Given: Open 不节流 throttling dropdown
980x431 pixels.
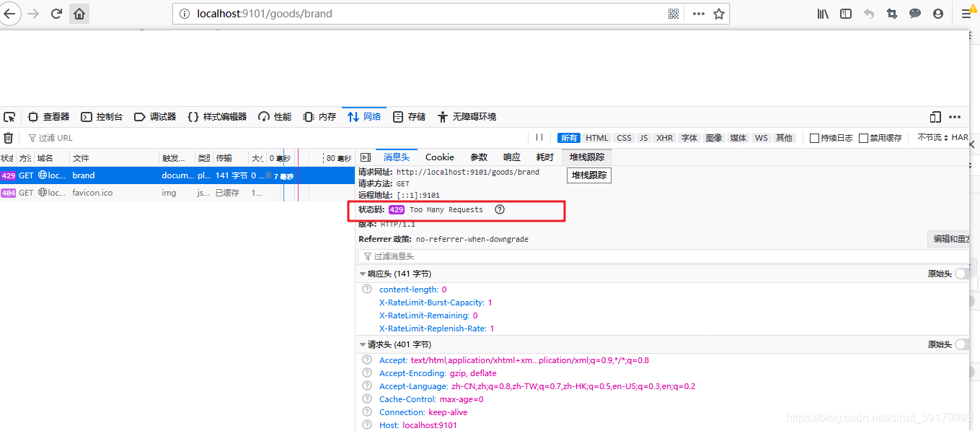Looking at the screenshot, I should pyautogui.click(x=933, y=138).
